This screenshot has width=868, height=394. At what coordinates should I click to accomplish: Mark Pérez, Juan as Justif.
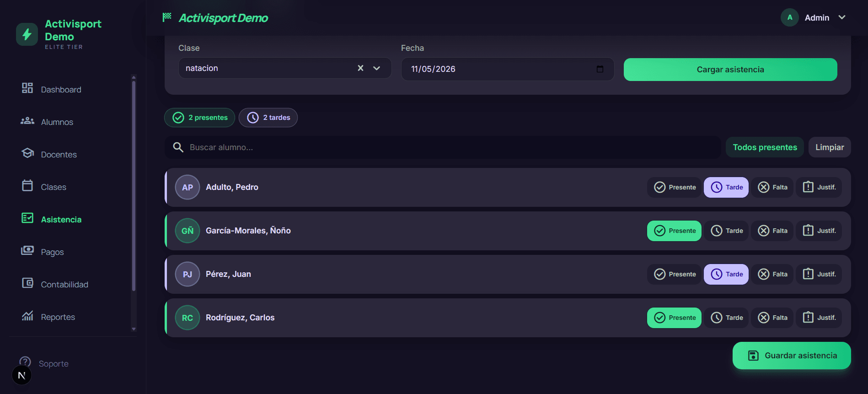tap(819, 274)
